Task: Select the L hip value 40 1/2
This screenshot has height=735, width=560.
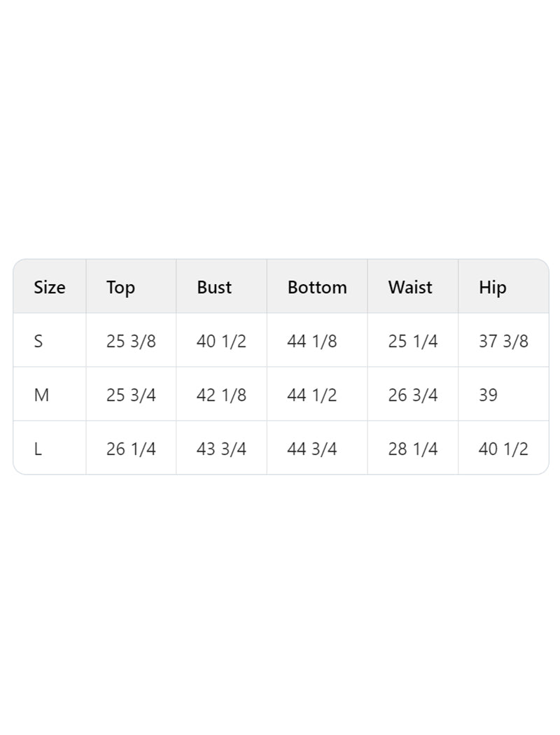Action: pyautogui.click(x=503, y=449)
